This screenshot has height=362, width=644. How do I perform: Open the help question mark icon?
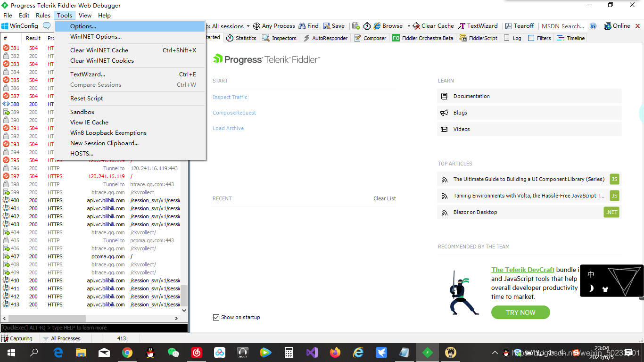(594, 26)
